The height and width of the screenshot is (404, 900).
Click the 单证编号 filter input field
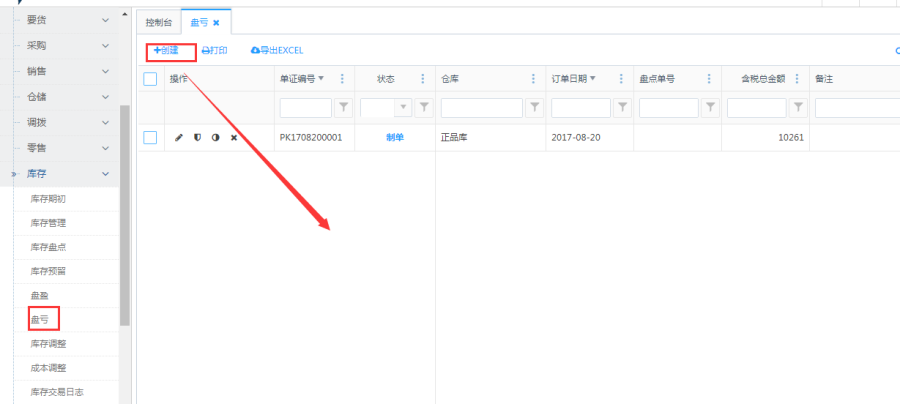[305, 107]
